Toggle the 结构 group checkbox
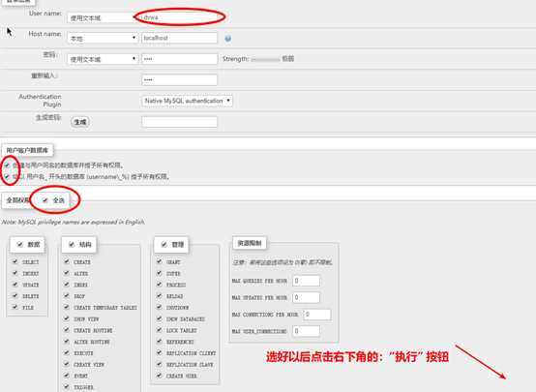 [72, 244]
